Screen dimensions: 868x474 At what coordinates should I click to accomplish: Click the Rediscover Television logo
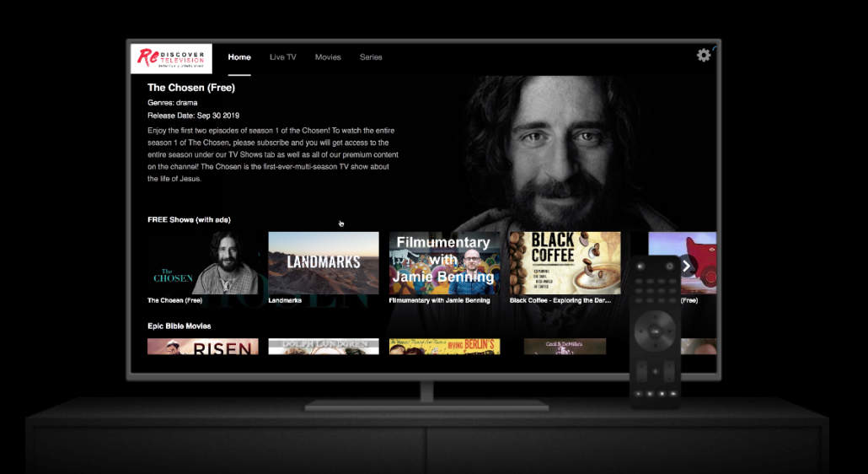pos(171,58)
